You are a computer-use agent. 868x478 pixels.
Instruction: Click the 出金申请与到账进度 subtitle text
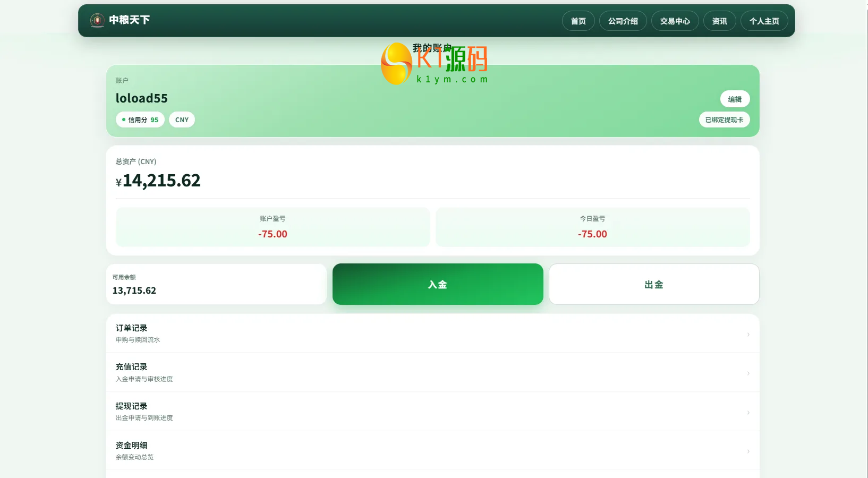coord(144,418)
